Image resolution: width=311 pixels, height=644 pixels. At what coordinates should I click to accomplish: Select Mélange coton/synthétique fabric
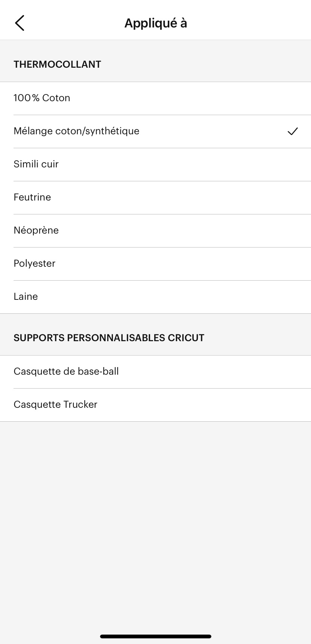[76, 131]
